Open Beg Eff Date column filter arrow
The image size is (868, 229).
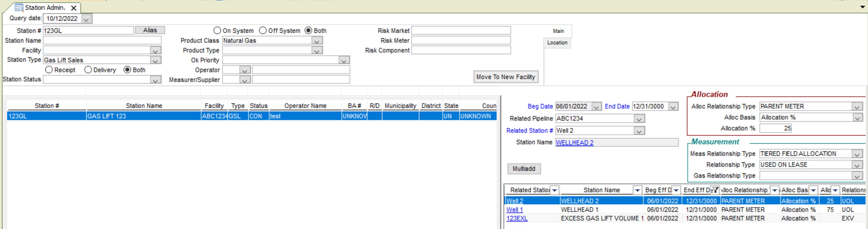[x=676, y=190]
